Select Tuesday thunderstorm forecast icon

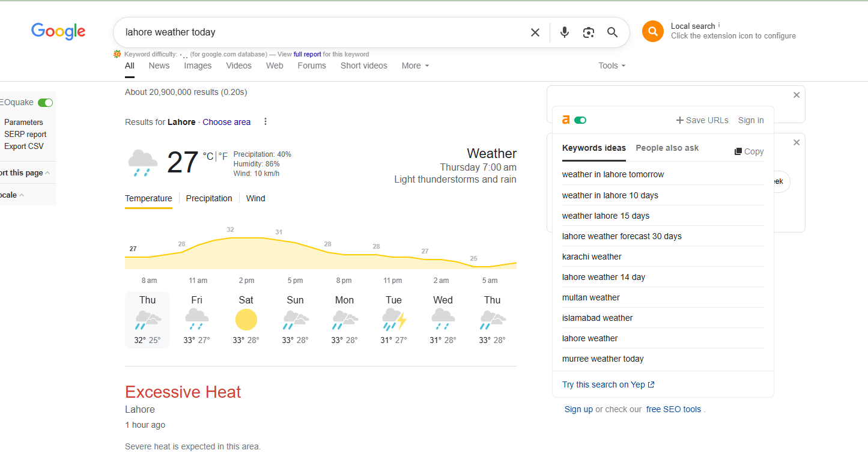(x=394, y=320)
